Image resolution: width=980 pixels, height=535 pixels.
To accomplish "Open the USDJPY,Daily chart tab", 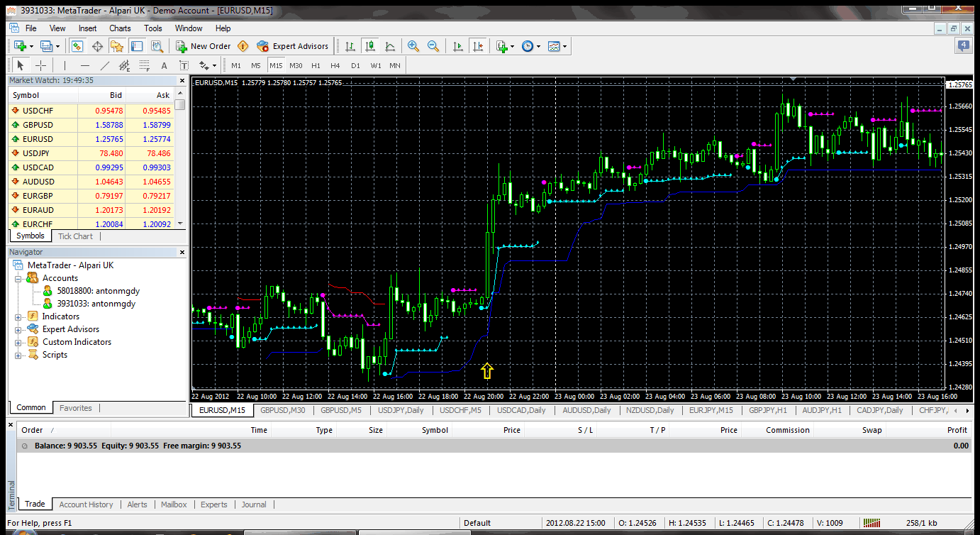I will pos(401,410).
